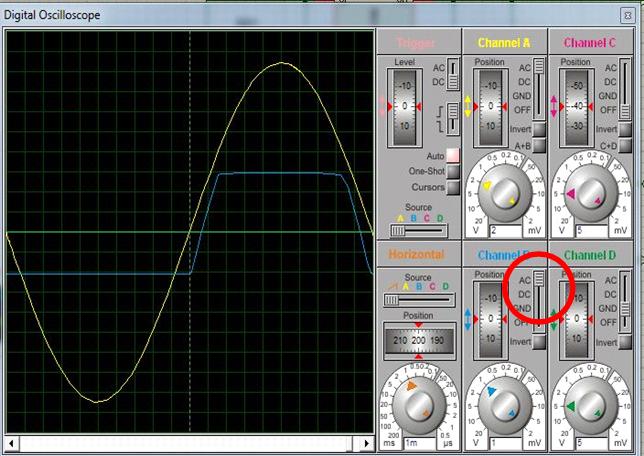Click the horizontal scrollbar track below the waveform
The width and height of the screenshot is (644, 456).
coord(189,444)
